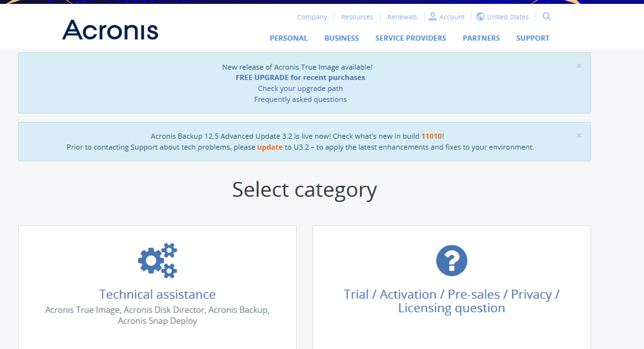Open Check your upgrade path link
Viewport: 644px width, 349px height.
(300, 88)
